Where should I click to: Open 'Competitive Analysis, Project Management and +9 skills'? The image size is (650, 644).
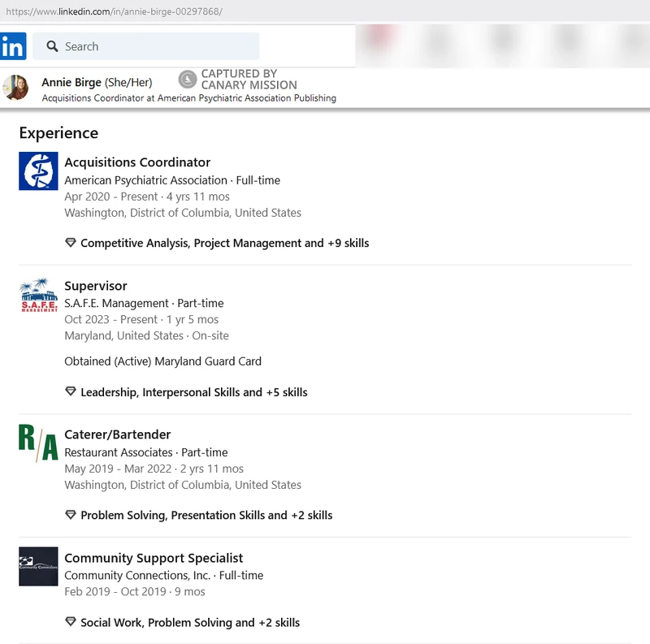click(225, 243)
